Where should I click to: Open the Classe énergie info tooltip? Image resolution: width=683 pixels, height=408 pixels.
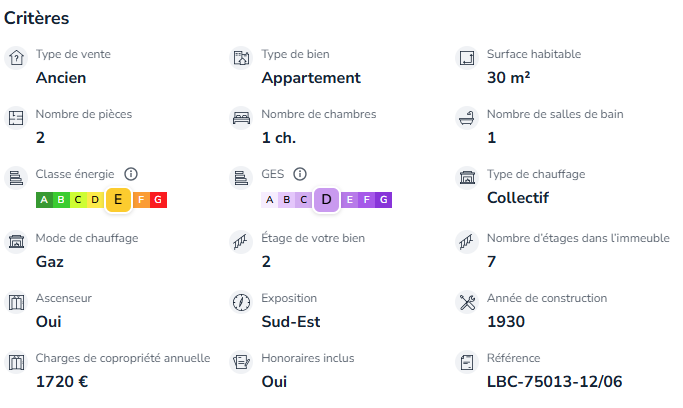pyautogui.click(x=131, y=174)
